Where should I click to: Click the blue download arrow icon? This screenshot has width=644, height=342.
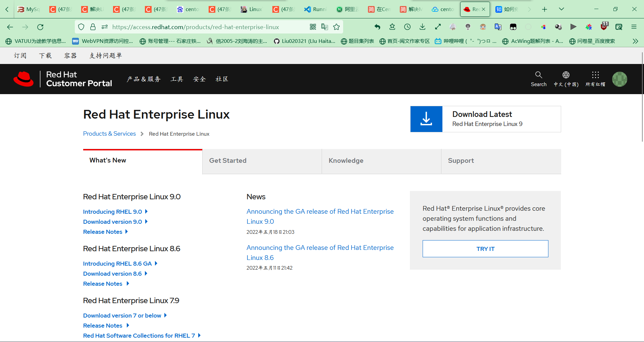click(x=426, y=119)
